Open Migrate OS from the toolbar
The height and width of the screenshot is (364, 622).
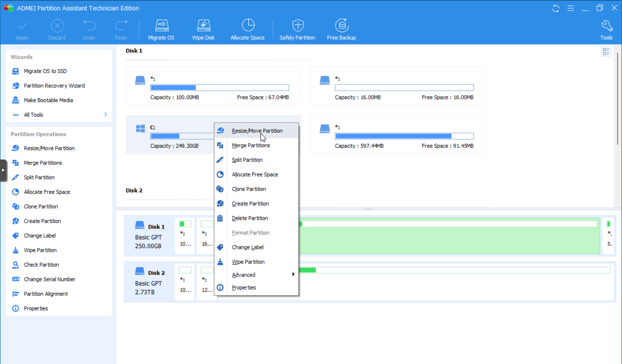161,30
